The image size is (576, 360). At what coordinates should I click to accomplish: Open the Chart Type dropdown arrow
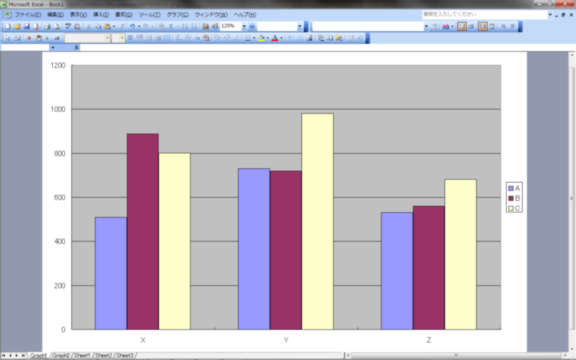452,26
